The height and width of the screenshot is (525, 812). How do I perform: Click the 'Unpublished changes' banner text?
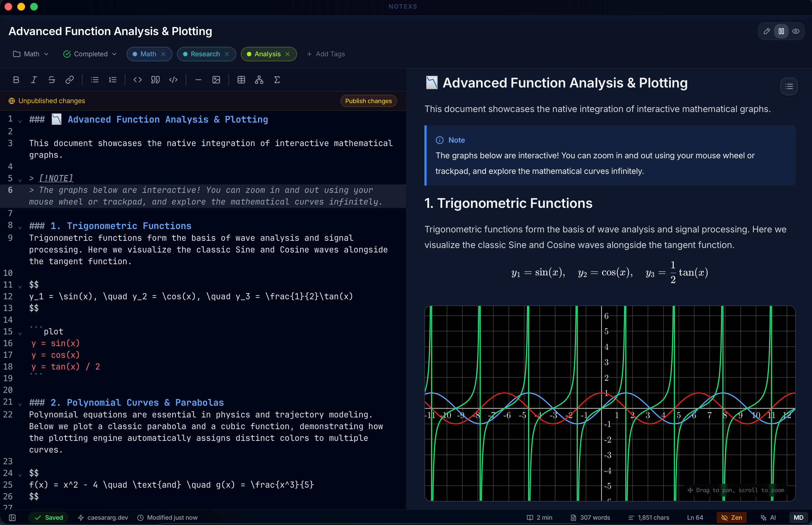[52, 101]
